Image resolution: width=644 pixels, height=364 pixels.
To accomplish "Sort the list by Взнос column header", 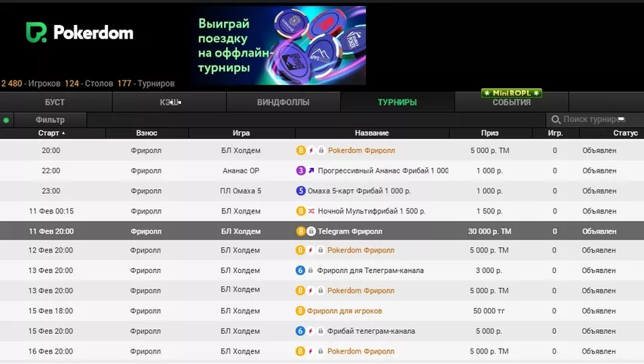I will (146, 133).
